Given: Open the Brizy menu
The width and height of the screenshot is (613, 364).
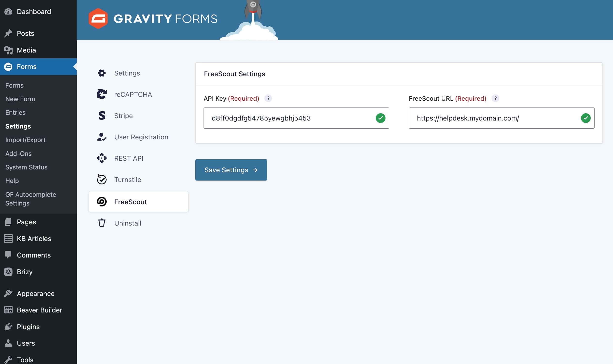Looking at the screenshot, I should tap(39, 272).
